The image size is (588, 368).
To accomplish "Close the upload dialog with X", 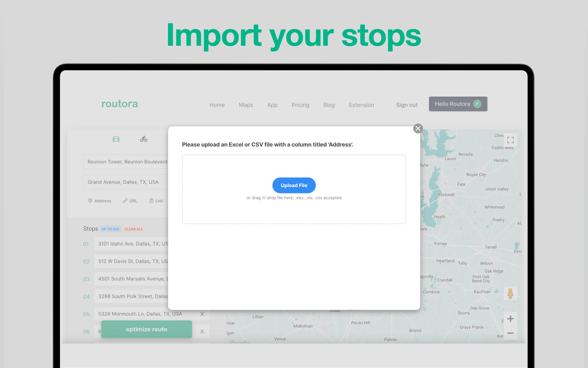I will tap(418, 128).
